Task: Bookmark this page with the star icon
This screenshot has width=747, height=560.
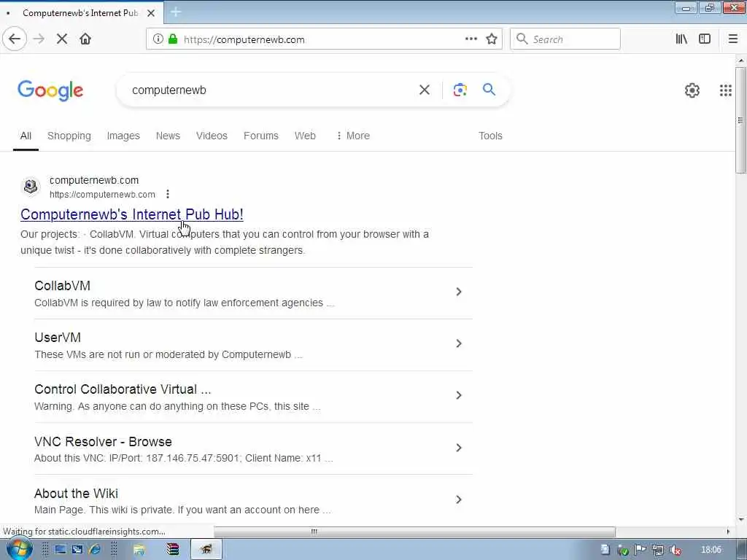Action: tap(492, 39)
